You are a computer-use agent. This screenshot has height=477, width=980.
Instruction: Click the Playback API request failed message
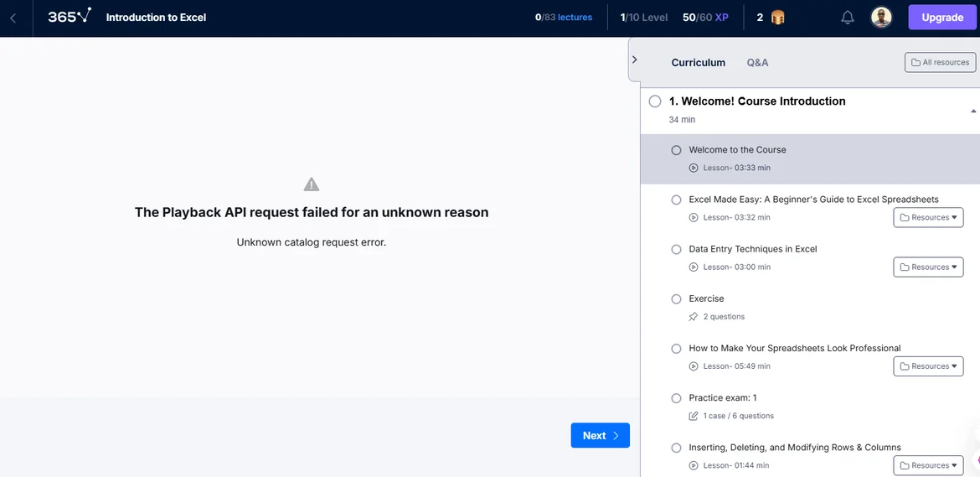click(x=312, y=213)
